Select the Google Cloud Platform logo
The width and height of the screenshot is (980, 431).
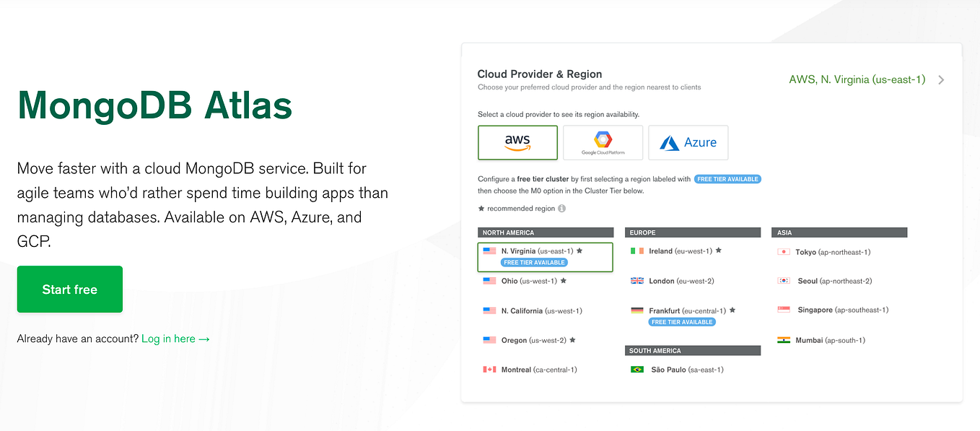(603, 142)
